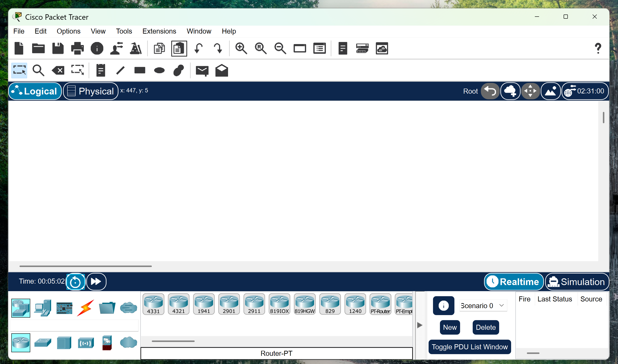This screenshot has width=618, height=364.
Task: Select the Draw Freeform tool
Action: click(x=179, y=71)
